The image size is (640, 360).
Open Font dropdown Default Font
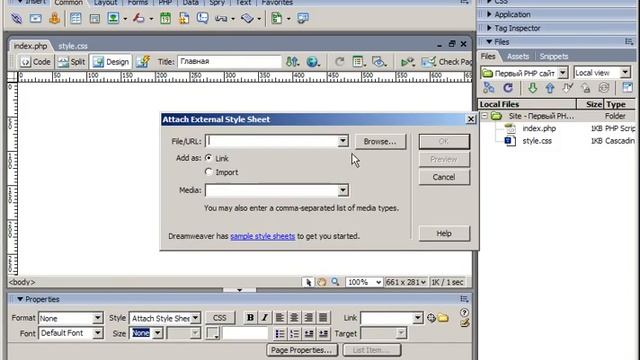tap(98, 333)
